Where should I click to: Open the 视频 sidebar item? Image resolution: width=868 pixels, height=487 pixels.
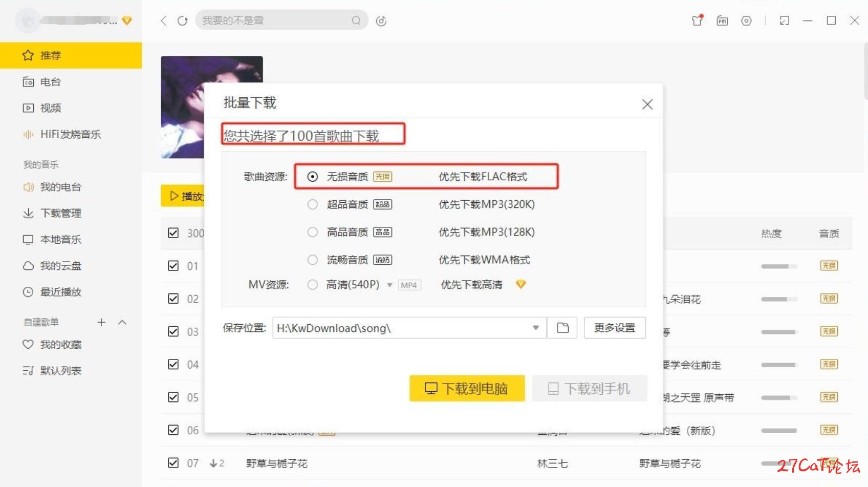click(71, 108)
